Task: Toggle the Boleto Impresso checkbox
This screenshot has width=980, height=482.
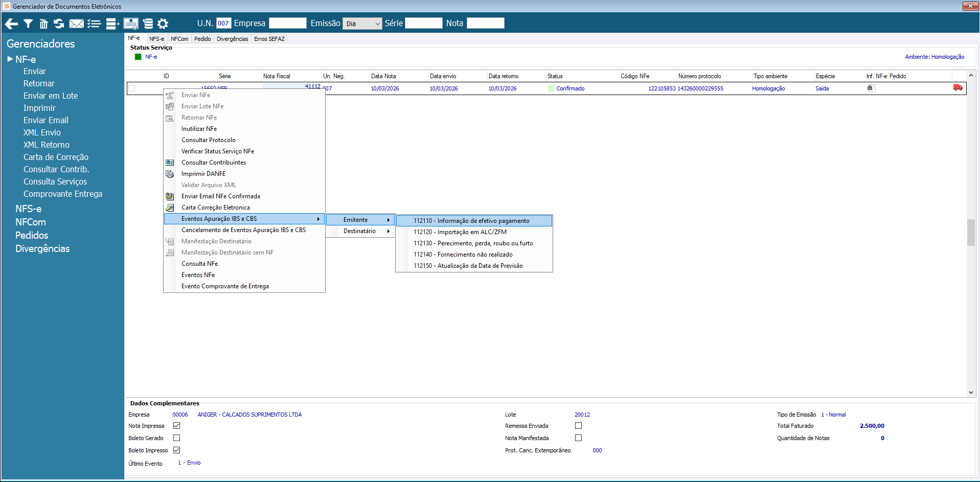Action: (x=177, y=450)
